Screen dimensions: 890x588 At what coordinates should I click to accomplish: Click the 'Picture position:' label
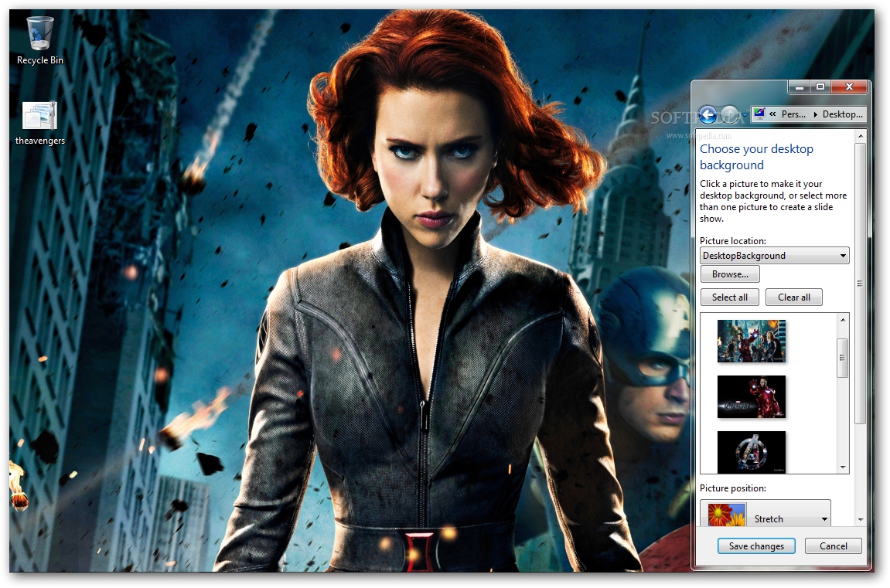click(733, 488)
